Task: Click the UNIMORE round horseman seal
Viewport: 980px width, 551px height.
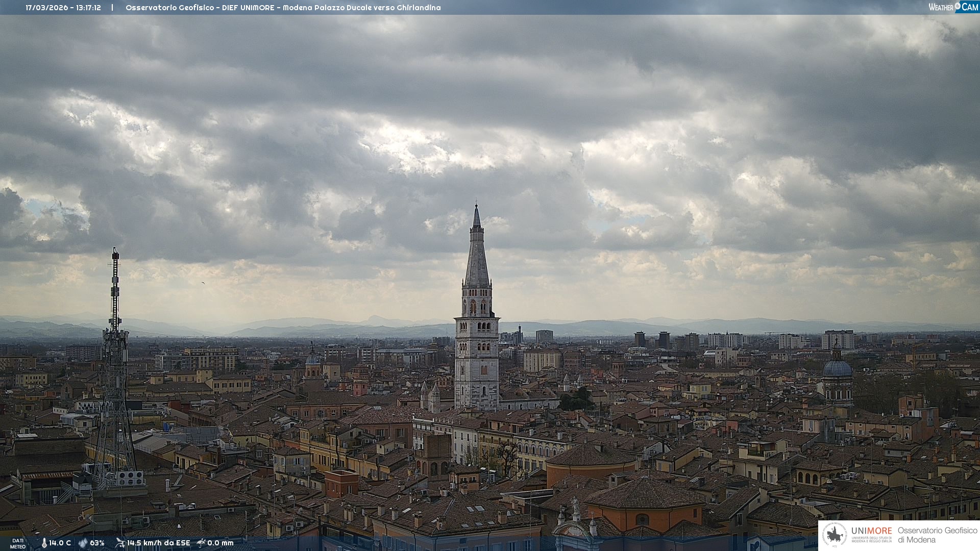Action: [835, 535]
